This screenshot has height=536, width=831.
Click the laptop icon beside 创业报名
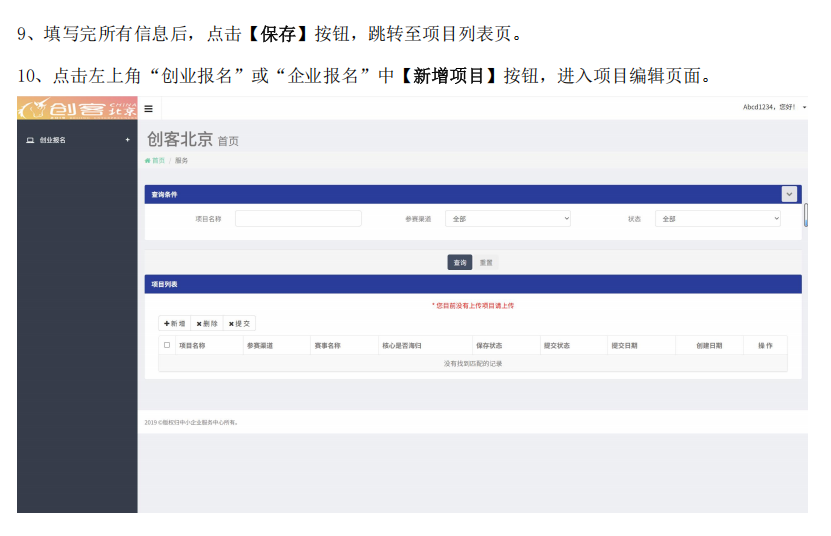[x=30, y=140]
